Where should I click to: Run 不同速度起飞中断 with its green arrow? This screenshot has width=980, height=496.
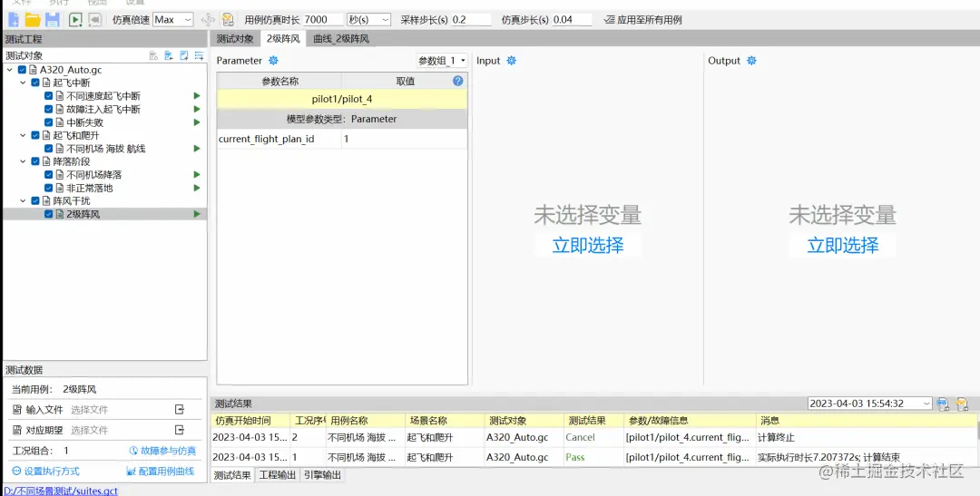197,95
